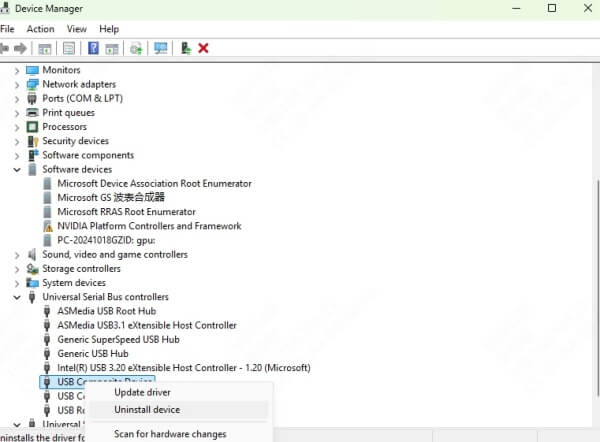Close the Device Manager window
Viewport: 600px width, 442px height.
tap(588, 8)
